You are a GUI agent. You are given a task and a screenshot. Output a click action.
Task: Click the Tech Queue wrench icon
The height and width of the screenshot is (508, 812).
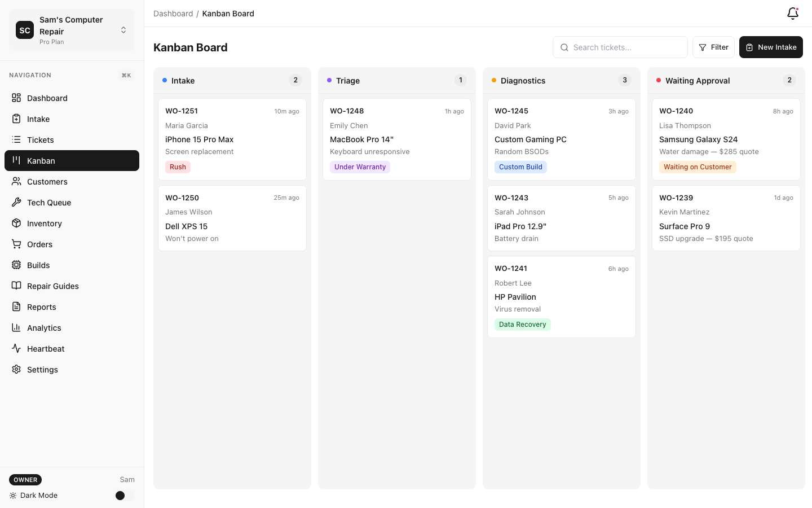pyautogui.click(x=16, y=202)
